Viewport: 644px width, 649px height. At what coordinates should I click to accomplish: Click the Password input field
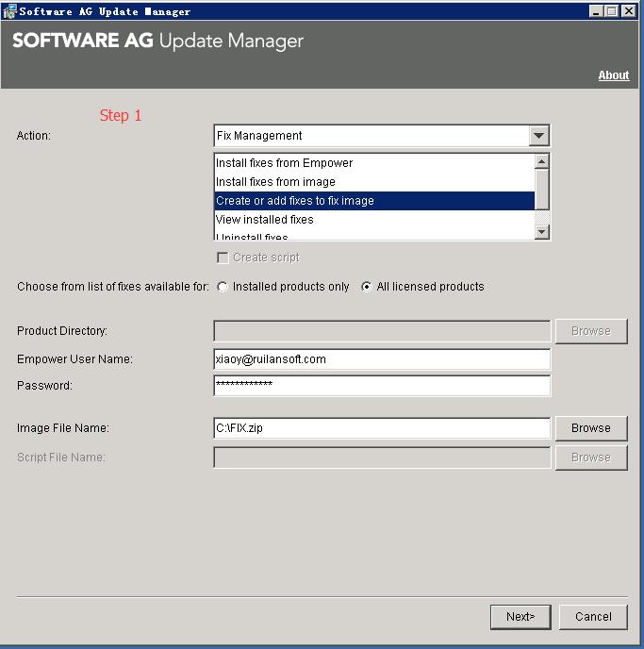[x=382, y=385]
